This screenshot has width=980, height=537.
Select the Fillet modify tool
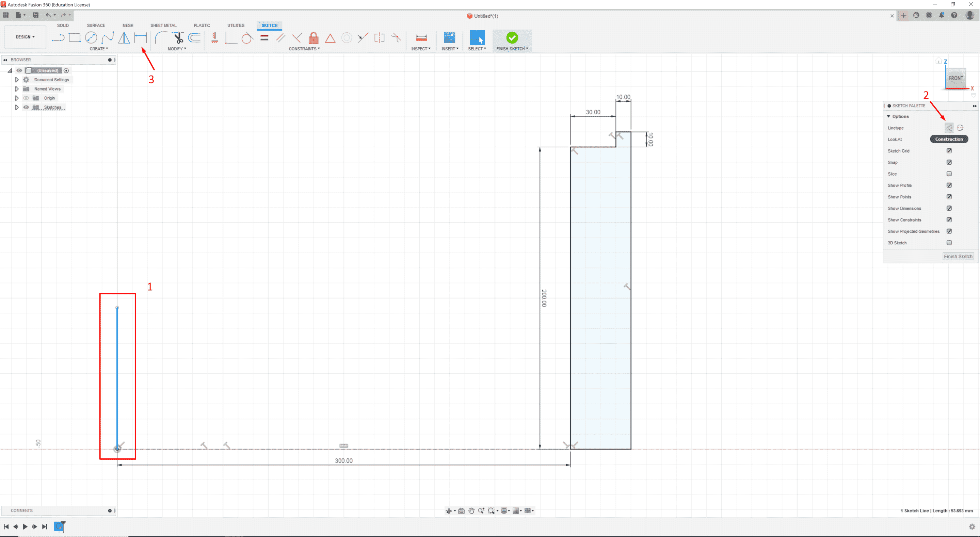pos(161,38)
